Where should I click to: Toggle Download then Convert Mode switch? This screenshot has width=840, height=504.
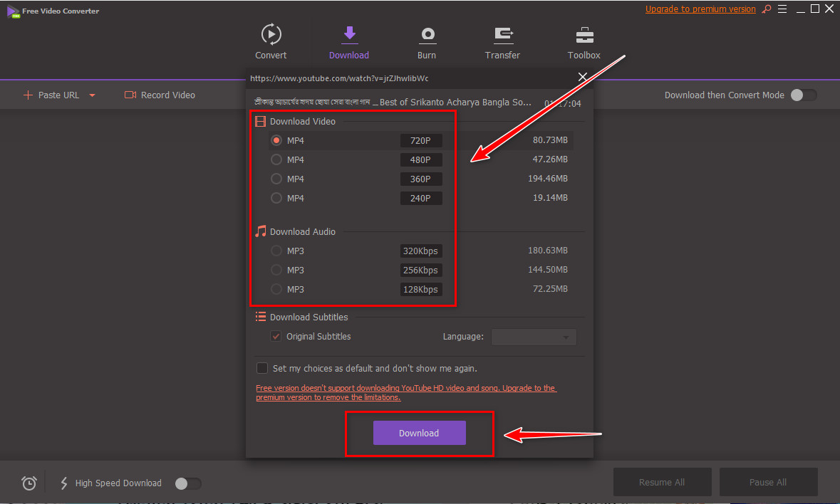coord(804,95)
